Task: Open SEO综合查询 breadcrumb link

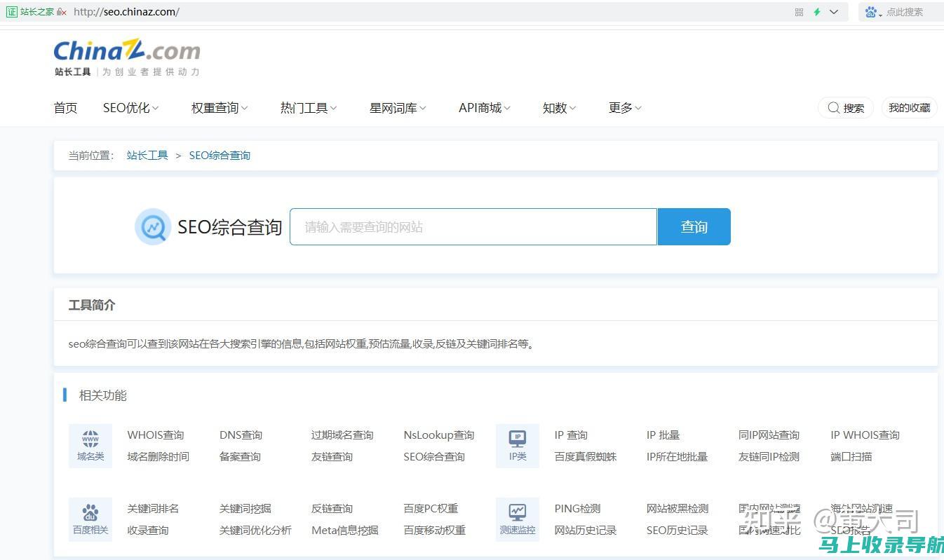Action: (x=220, y=156)
